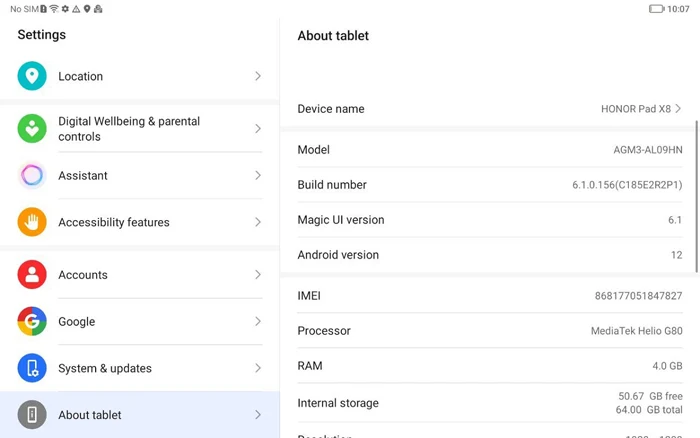Tap HONOR Pad X8 value
The width and height of the screenshot is (700, 438).
pyautogui.click(x=636, y=109)
